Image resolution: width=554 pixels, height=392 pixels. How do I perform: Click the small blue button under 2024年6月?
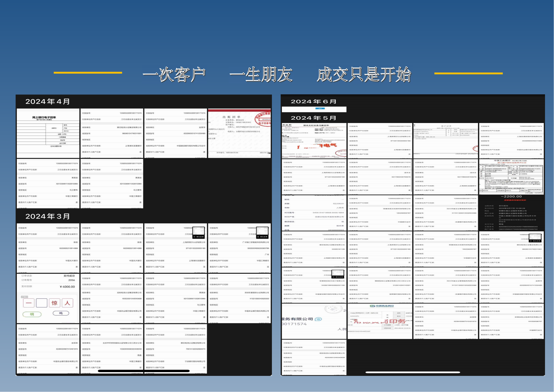point(320,109)
